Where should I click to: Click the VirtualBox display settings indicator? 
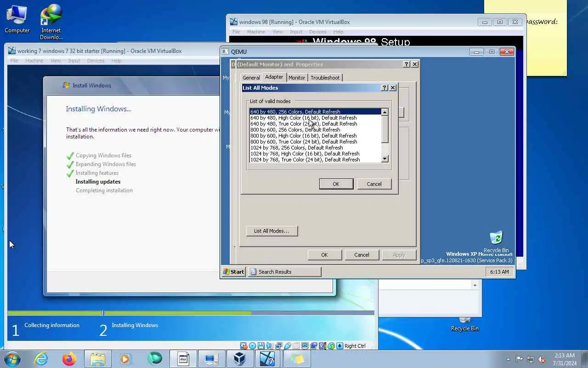point(305,346)
